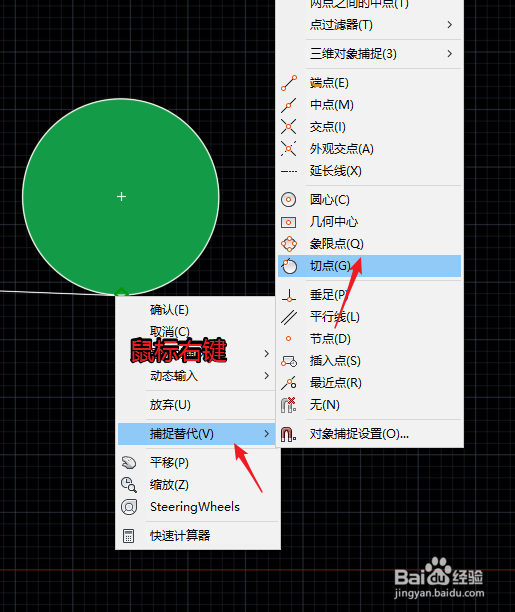Open the 动态输入 menu entry

click(196, 376)
